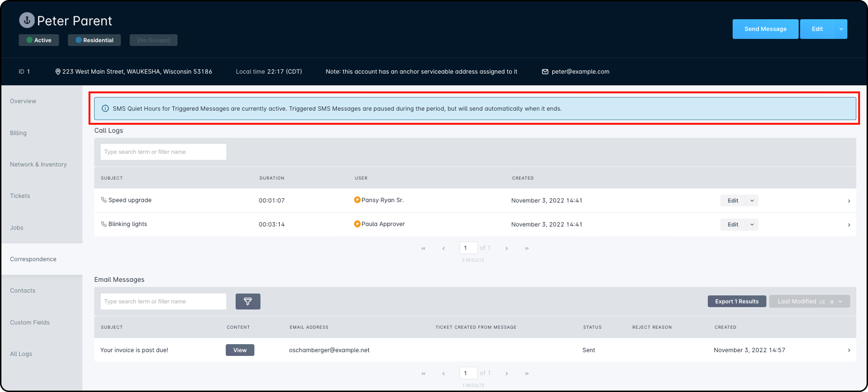This screenshot has width=868, height=392.
Task: Click the location pin icon before the address
Action: [x=58, y=72]
